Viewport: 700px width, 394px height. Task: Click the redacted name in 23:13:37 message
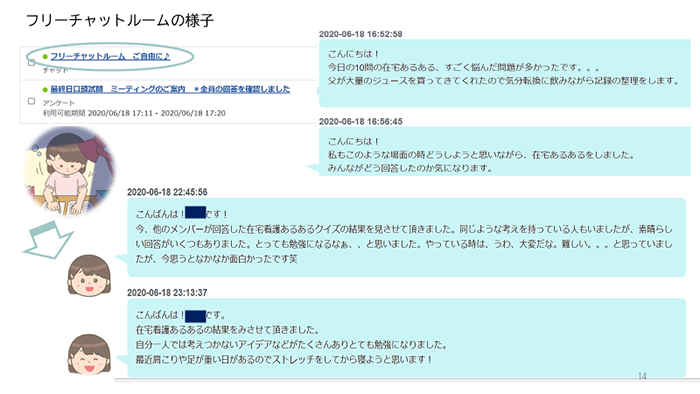195,316
